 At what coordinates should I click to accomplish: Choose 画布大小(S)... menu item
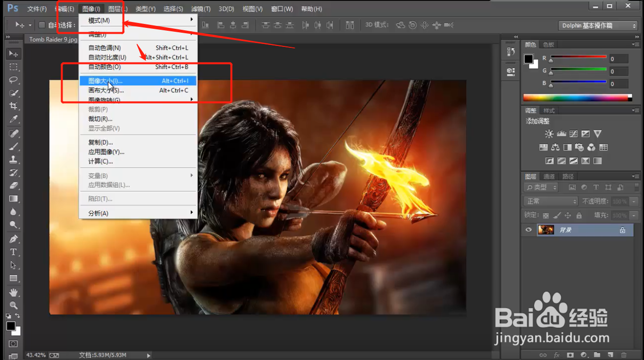[x=138, y=90]
